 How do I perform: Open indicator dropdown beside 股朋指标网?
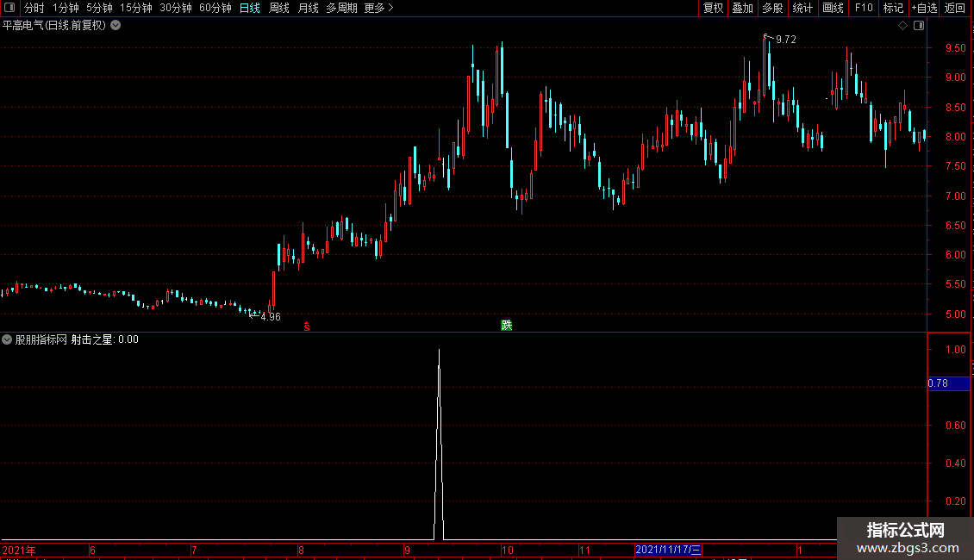click(7, 339)
